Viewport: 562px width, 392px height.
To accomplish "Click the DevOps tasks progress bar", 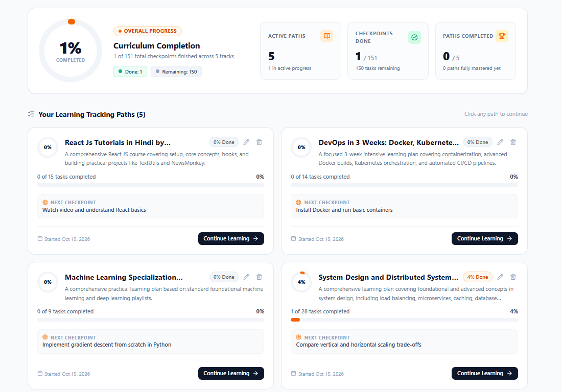I will 404,185.
